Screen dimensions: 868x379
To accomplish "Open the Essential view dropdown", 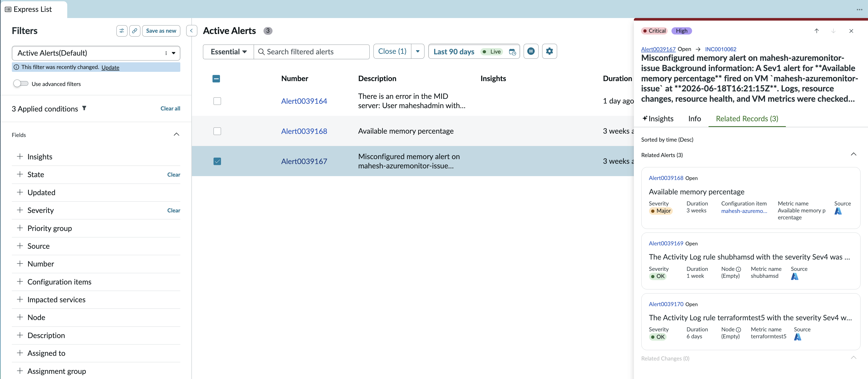I will click(x=228, y=51).
